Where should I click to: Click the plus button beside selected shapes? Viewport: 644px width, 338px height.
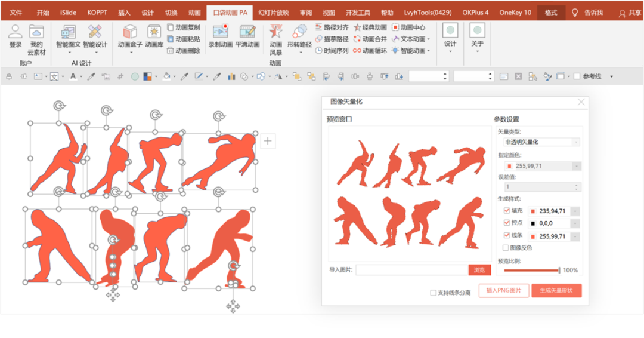click(268, 141)
